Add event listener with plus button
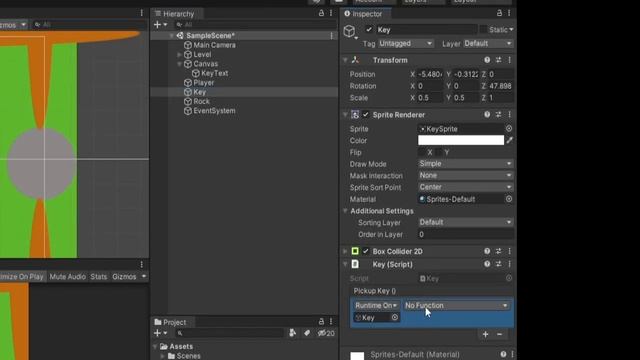 coord(485,334)
